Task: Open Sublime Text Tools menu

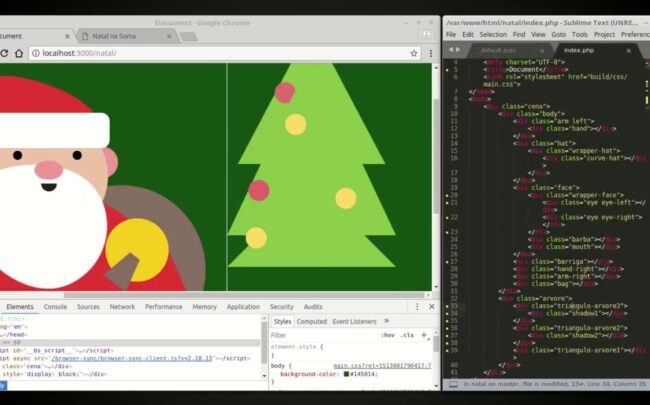Action: pyautogui.click(x=580, y=34)
